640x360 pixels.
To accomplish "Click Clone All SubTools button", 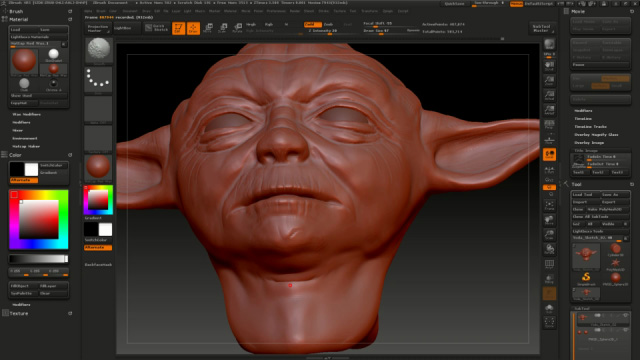I will [600, 217].
